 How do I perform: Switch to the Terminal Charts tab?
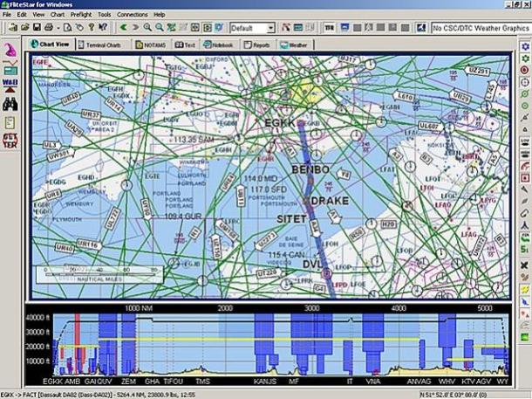pyautogui.click(x=103, y=45)
